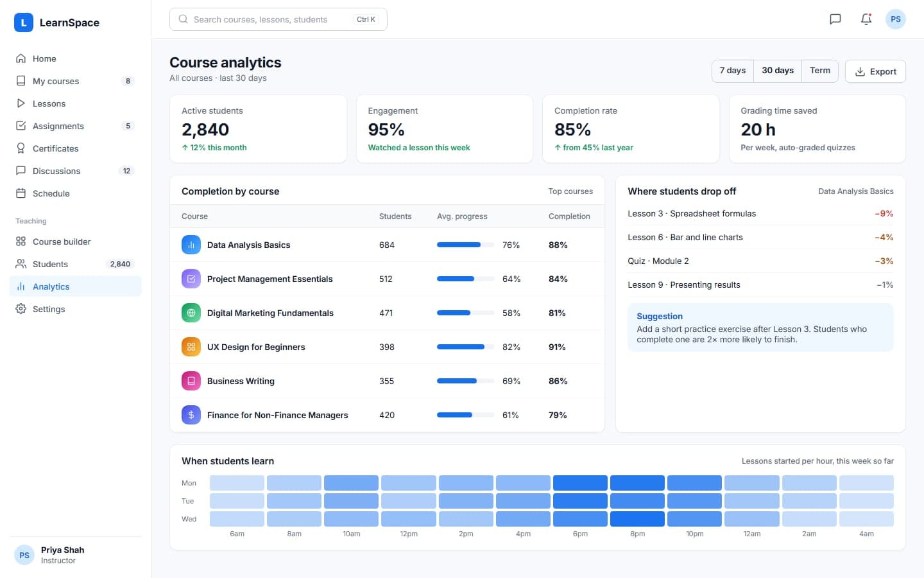Click the 'Quiz · Module 2' row
The width and height of the screenshot is (924, 578).
[760, 261]
